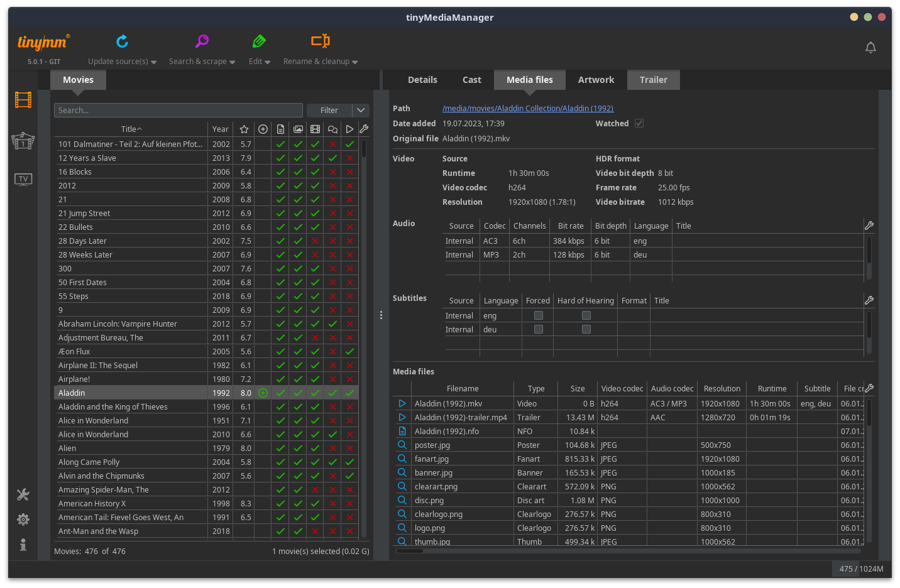The height and width of the screenshot is (588, 900).
Task: Switch to the TV shows module
Action: (x=23, y=180)
